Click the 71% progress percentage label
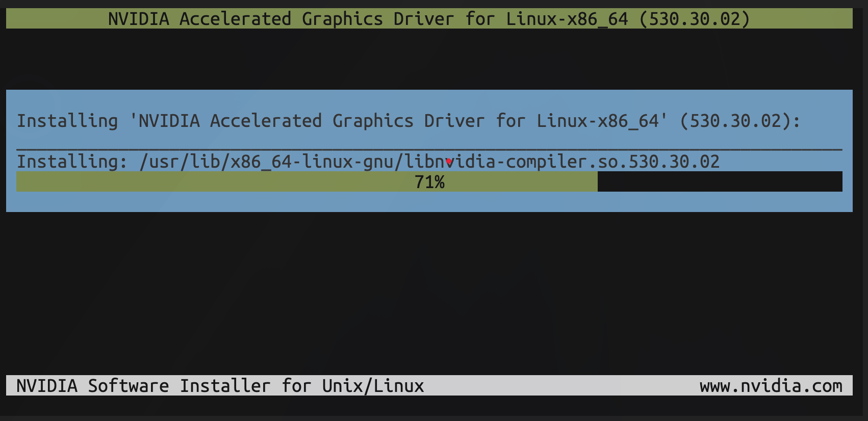Screen dimensions: 868x421 429,182
